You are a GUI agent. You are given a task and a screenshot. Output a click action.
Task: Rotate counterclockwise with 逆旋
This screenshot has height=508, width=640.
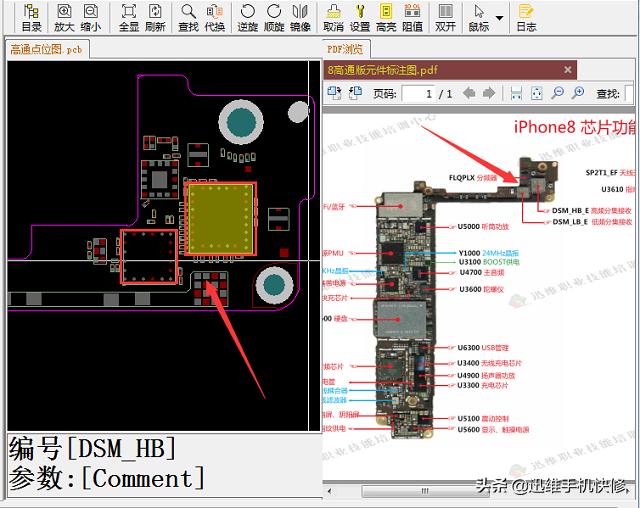[x=247, y=17]
